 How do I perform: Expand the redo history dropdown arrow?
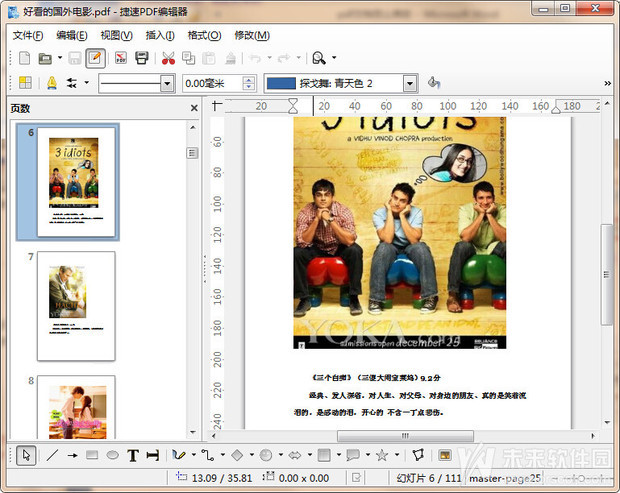[x=299, y=58]
